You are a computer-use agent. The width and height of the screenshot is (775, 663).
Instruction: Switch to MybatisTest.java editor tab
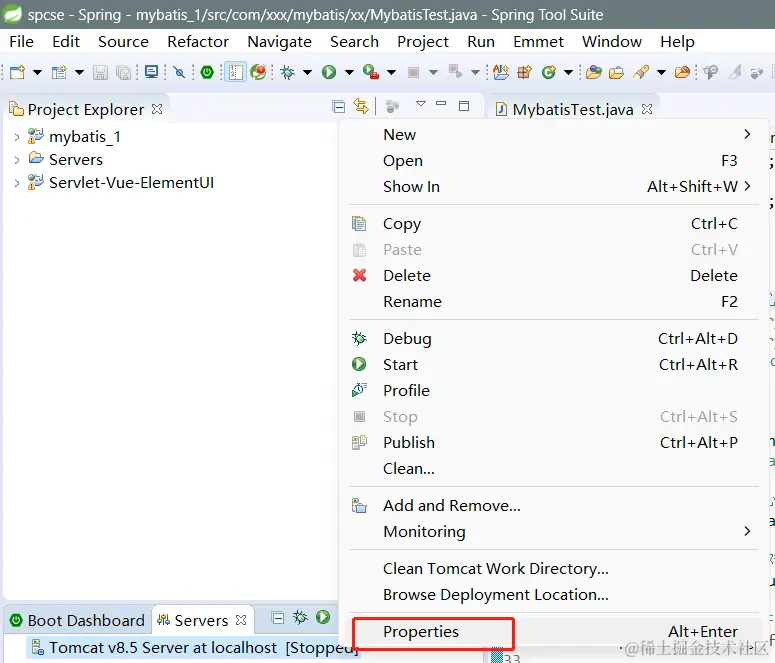pyautogui.click(x=573, y=109)
